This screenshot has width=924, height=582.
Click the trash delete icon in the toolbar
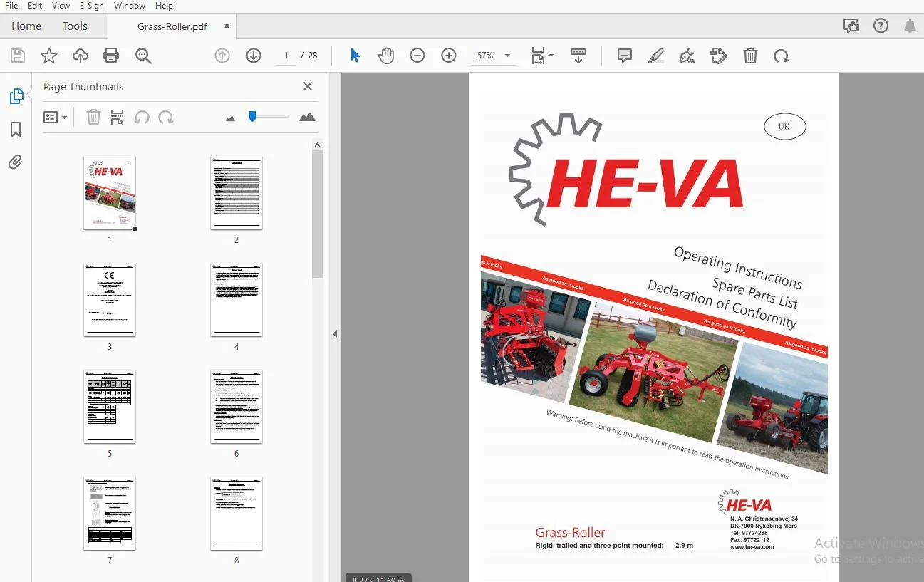pos(750,56)
